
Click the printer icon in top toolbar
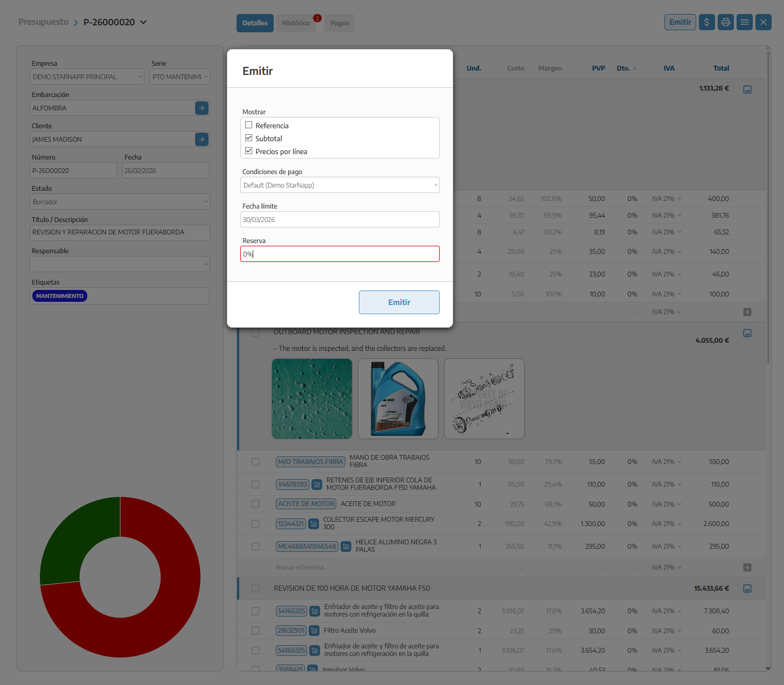[x=726, y=22]
